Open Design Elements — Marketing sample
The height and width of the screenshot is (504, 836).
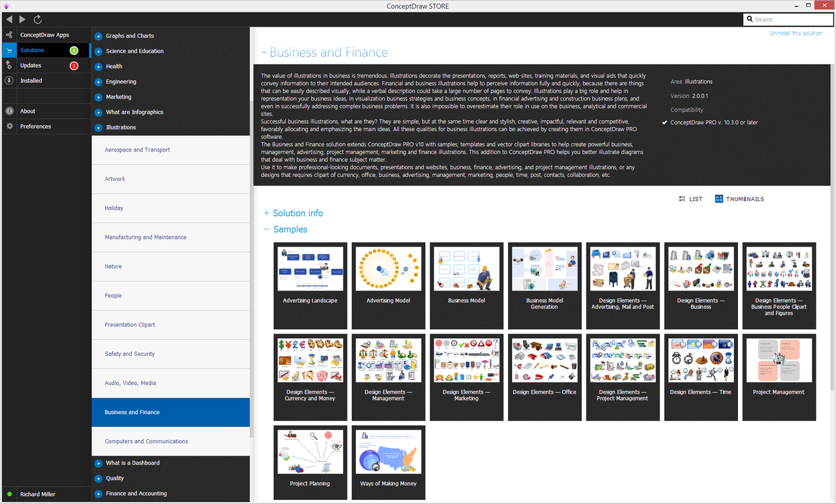tap(466, 377)
